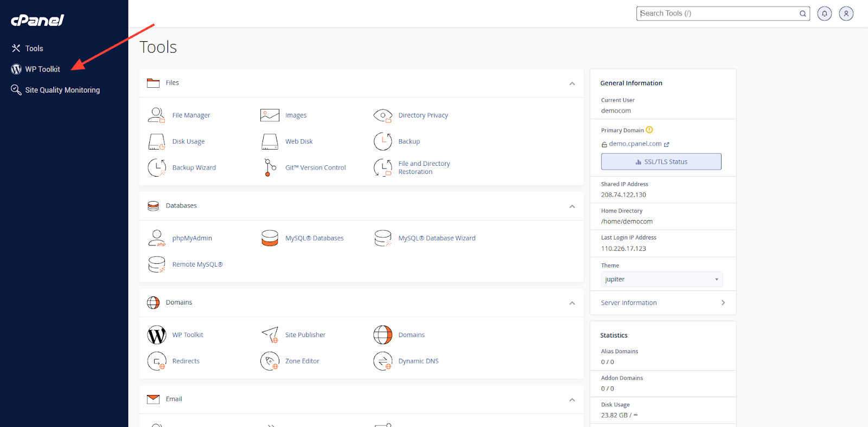Screen dimensions: 868x427
Task: Open the Site Publisher paper plane icon
Action: 270,335
